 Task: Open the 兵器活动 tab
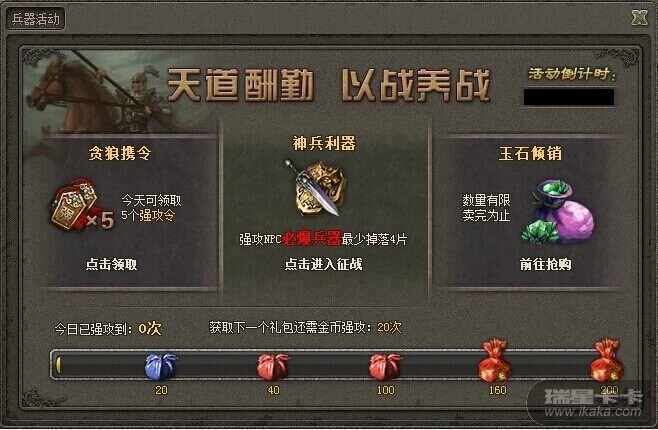click(x=36, y=19)
